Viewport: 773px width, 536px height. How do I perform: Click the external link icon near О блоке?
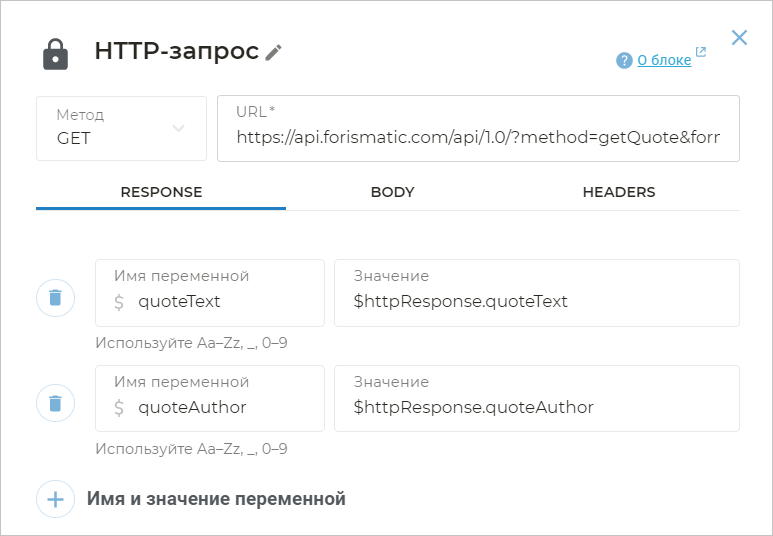pyautogui.click(x=700, y=53)
